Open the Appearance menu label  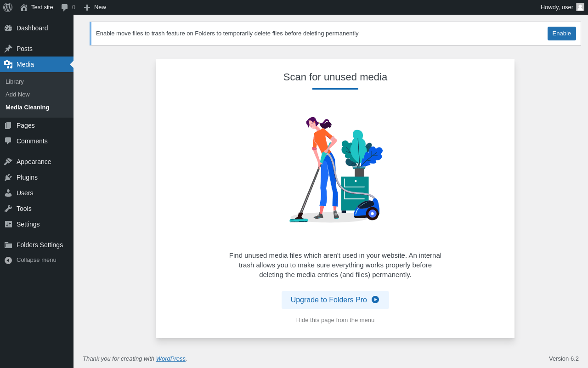[x=34, y=162]
